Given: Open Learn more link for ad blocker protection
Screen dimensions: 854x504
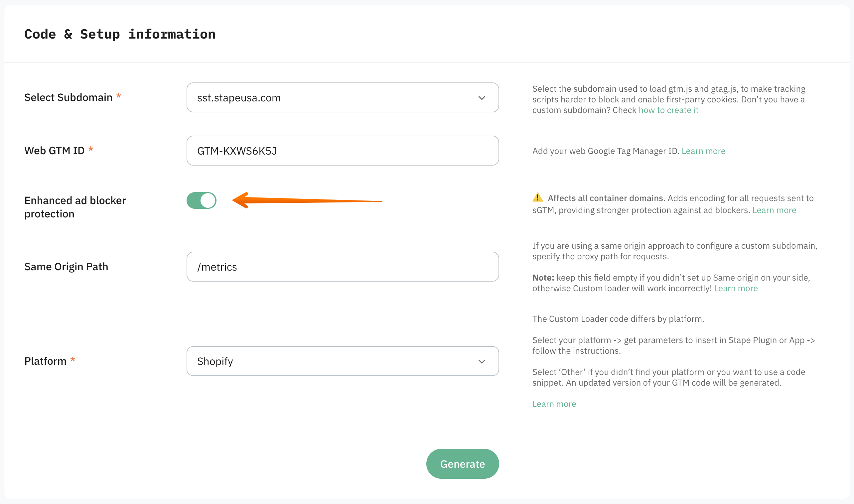Looking at the screenshot, I should [x=774, y=210].
